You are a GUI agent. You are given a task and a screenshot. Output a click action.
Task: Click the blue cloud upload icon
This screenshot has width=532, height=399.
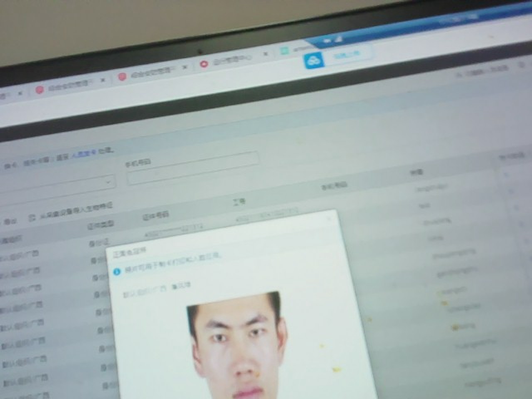(314, 61)
